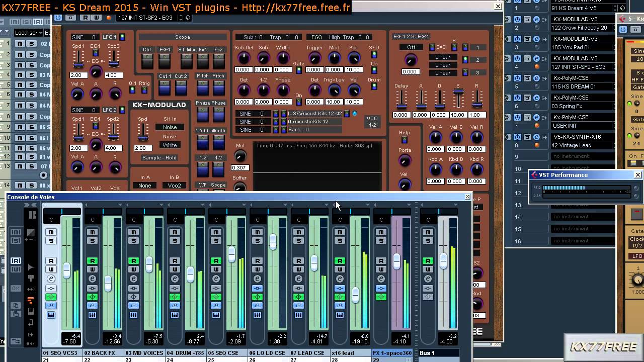
Task: Click the power icon of rack slot 5
Action: point(517,78)
